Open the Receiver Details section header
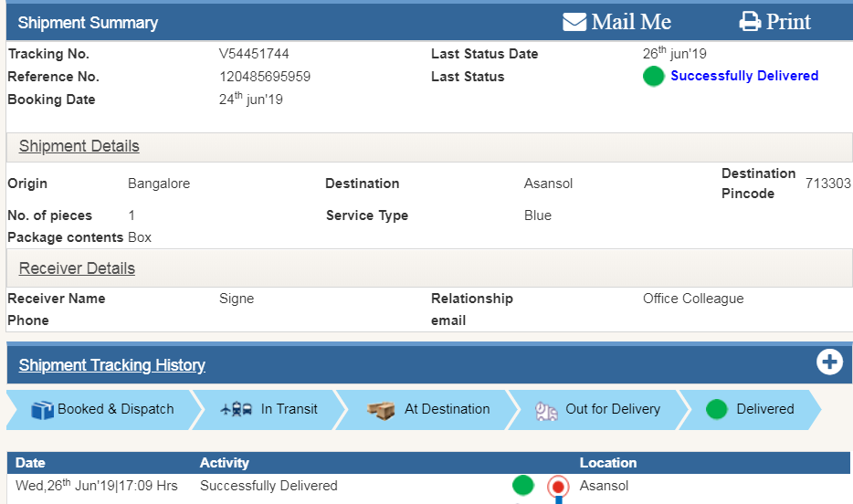 pos(77,268)
